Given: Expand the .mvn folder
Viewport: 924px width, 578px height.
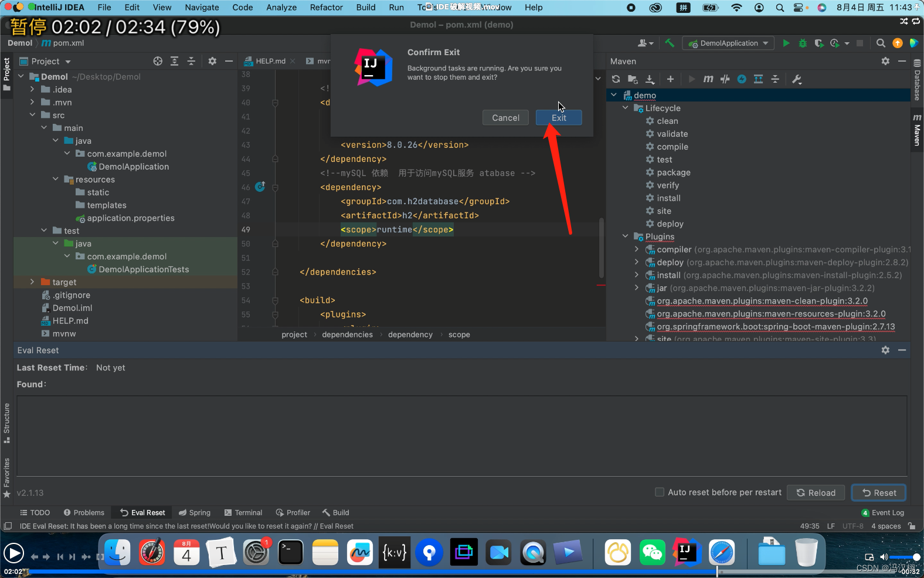Looking at the screenshot, I should pos(32,102).
